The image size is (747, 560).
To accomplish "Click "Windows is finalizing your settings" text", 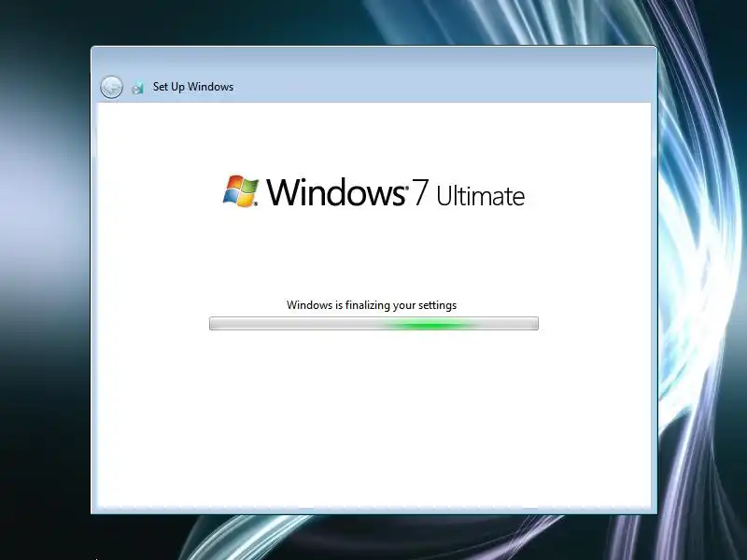I will 372,305.
